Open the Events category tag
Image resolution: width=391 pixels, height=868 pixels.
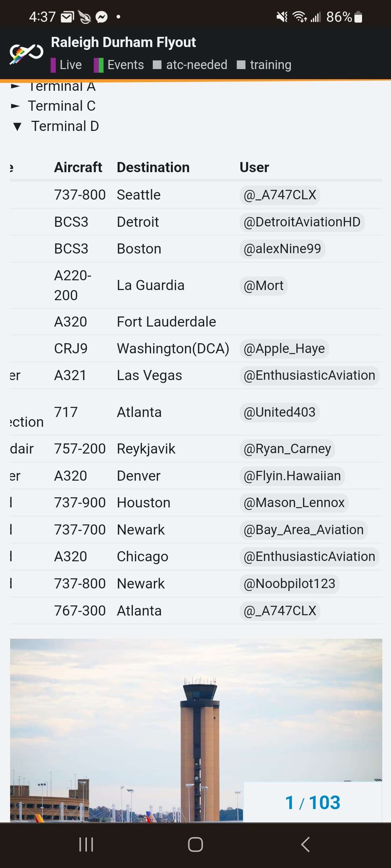[119, 65]
